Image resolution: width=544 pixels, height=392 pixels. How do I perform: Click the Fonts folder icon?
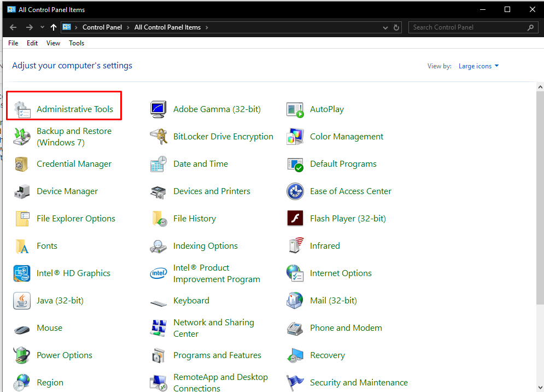coord(22,247)
